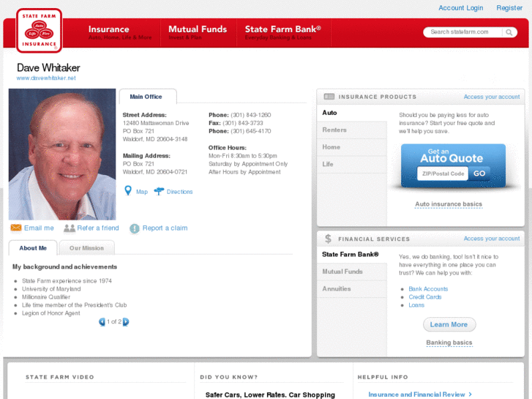Click the Financial Services dollar icon
The image size is (532, 399).
coord(328,239)
